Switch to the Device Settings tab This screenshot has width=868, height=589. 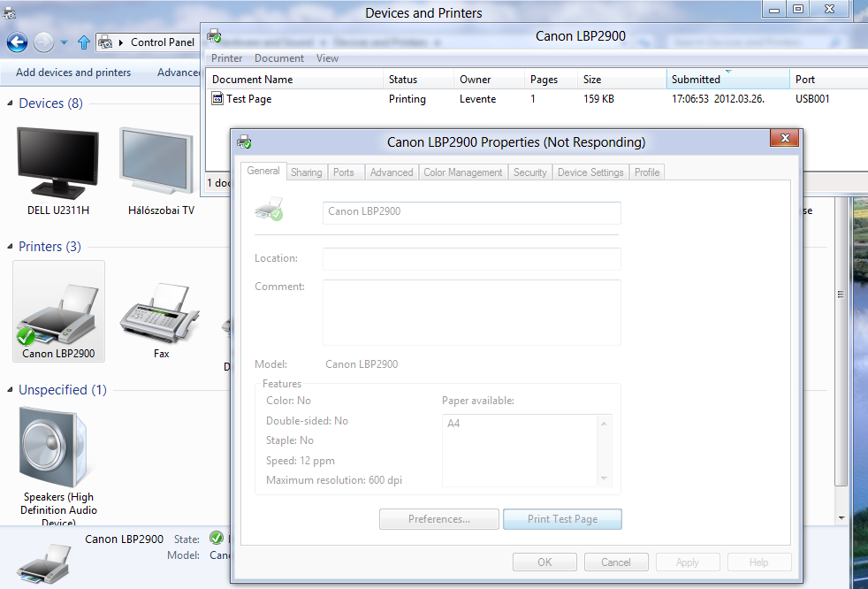(x=590, y=172)
